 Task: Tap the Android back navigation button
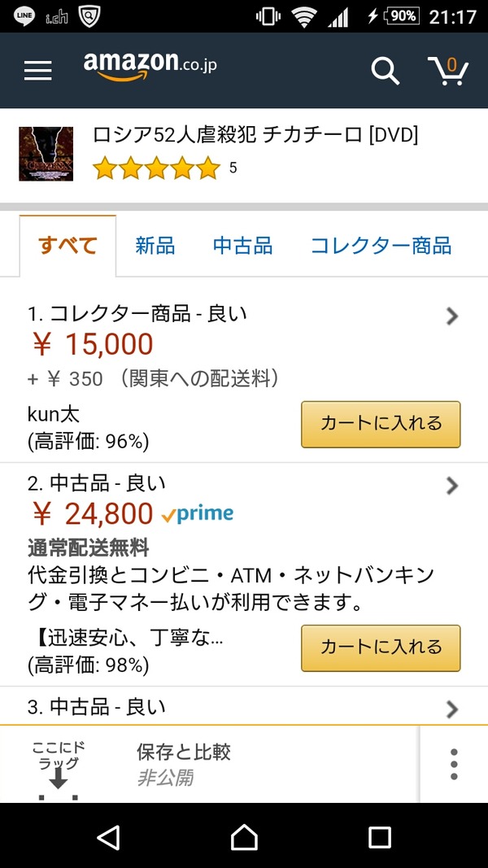coord(107,836)
